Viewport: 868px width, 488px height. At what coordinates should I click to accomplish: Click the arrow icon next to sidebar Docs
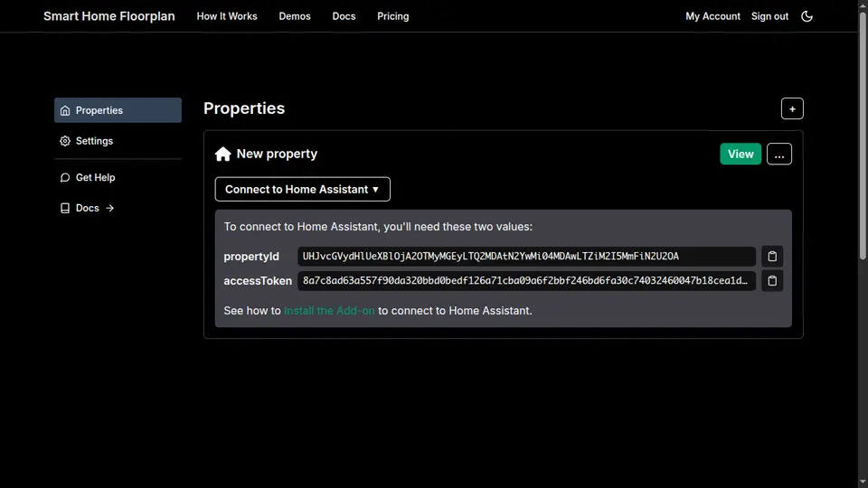pyautogui.click(x=109, y=208)
